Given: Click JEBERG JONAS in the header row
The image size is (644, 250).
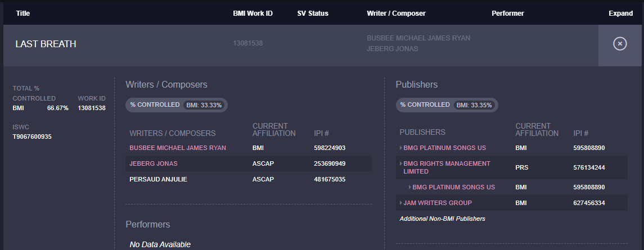Looking at the screenshot, I should [392, 49].
